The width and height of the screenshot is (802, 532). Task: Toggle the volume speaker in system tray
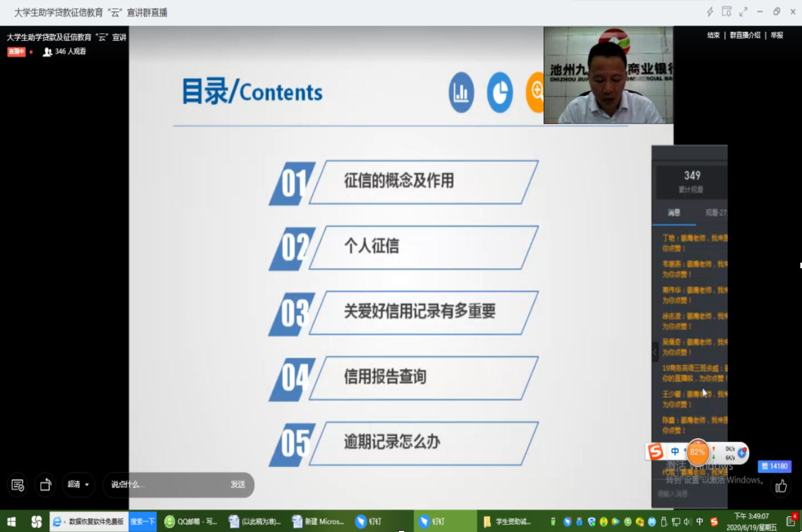(x=688, y=521)
